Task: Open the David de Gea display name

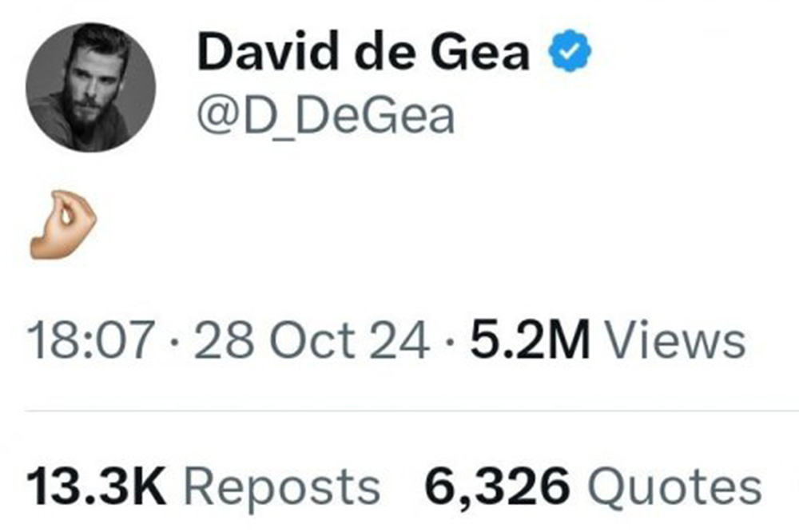Action: pyautogui.click(x=362, y=54)
